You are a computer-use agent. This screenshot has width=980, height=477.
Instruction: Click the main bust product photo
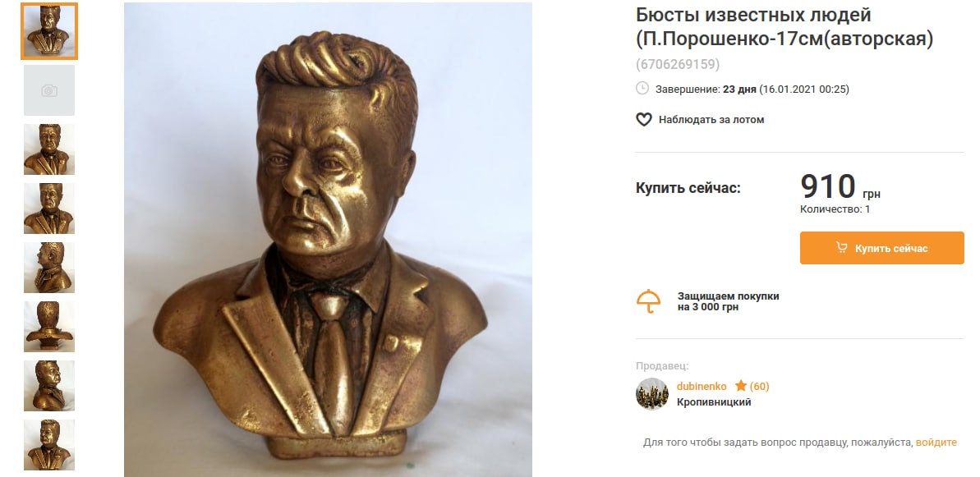click(x=328, y=240)
